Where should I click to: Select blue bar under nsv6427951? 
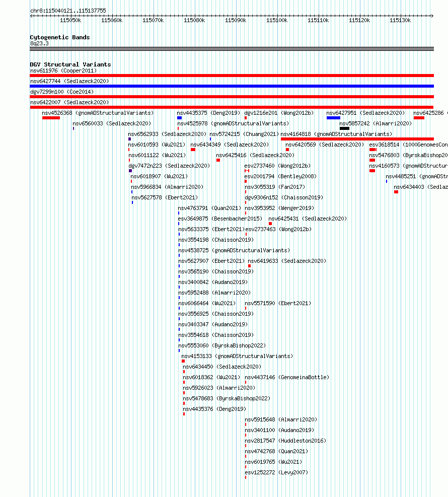pyautogui.click(x=333, y=118)
